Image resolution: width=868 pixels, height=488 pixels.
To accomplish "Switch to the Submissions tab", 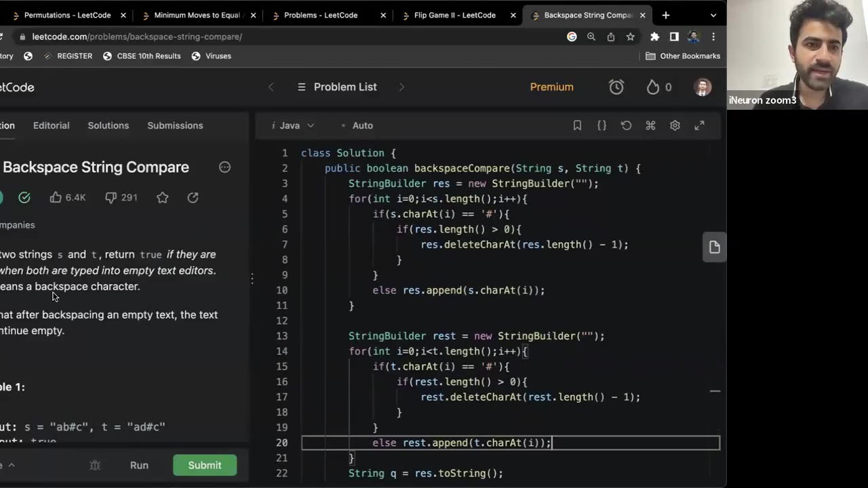I will coord(175,125).
